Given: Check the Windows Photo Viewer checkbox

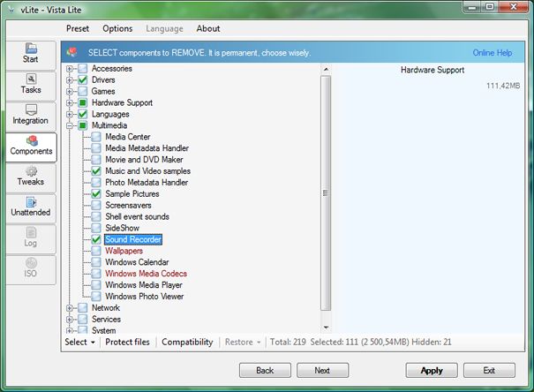Looking at the screenshot, I should [96, 297].
